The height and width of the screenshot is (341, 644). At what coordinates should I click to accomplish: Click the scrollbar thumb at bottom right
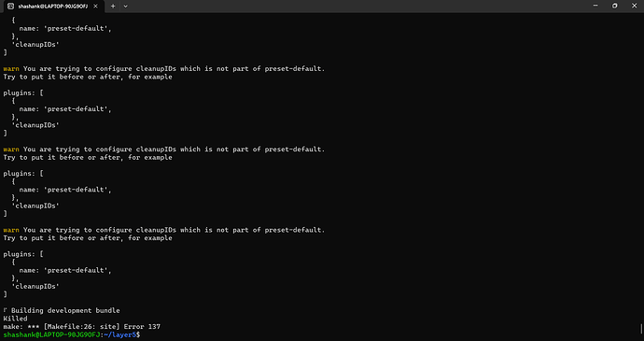click(641, 329)
